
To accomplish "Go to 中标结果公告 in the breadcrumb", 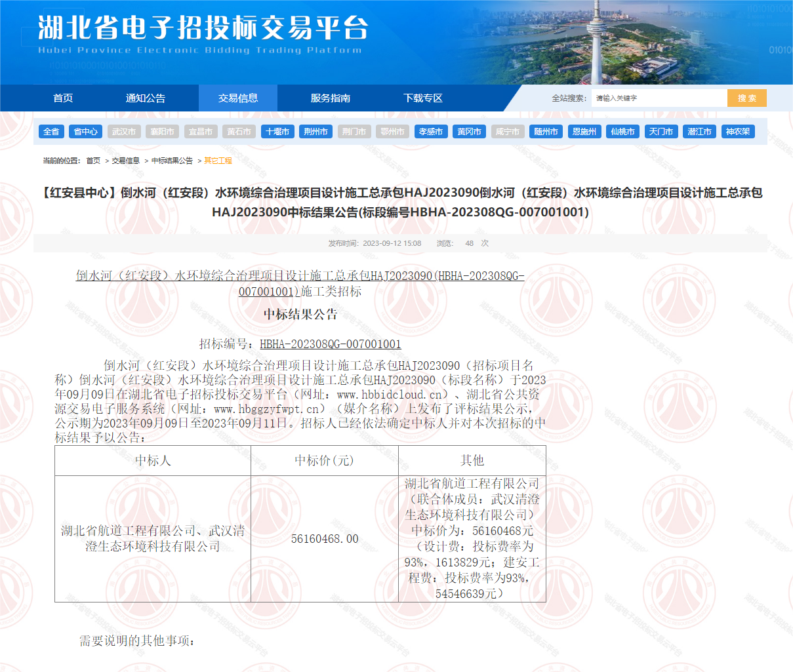I will pos(172,161).
